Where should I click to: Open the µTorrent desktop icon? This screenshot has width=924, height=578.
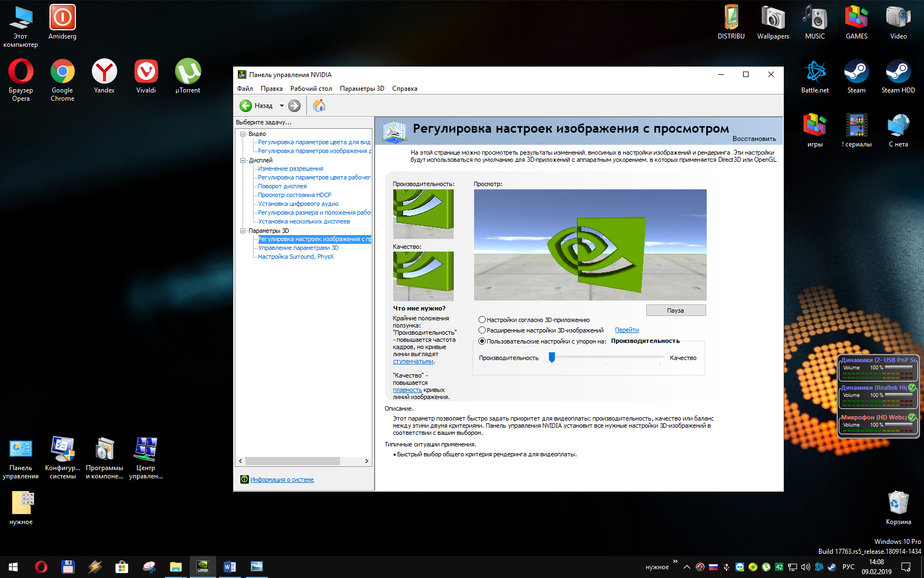pyautogui.click(x=188, y=76)
